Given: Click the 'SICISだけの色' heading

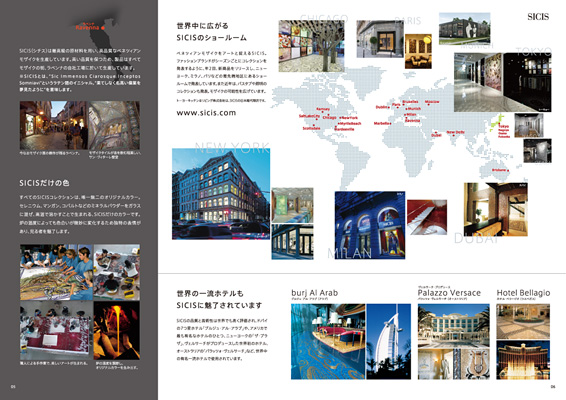Looking at the screenshot, I should pos(44,183).
